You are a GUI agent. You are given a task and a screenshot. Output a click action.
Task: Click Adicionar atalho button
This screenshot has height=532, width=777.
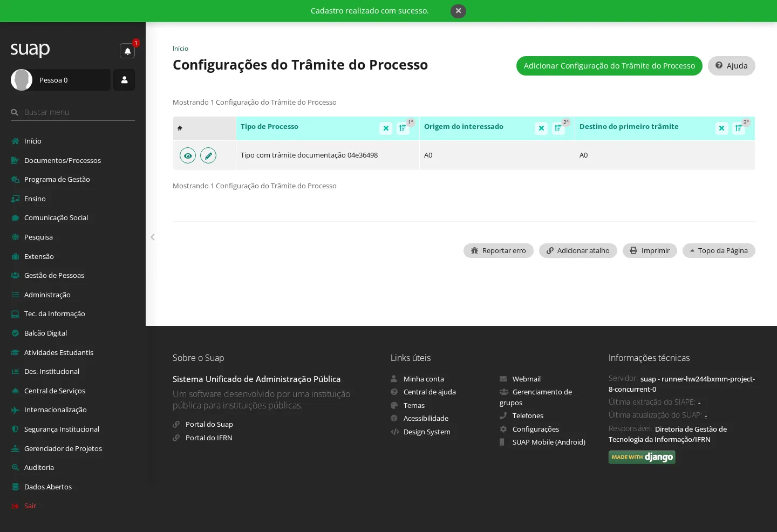[578, 250]
